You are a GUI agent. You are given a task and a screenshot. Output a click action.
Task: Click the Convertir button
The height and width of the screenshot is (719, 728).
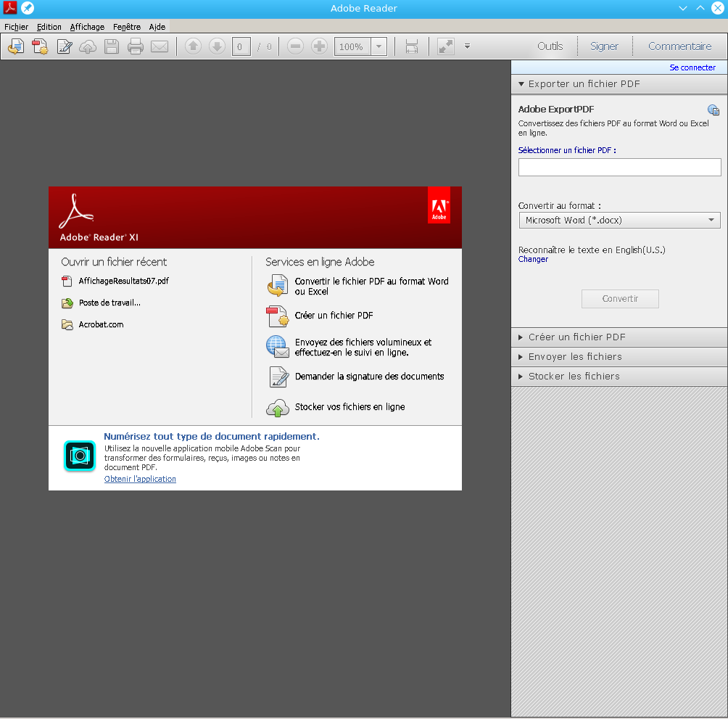coord(620,299)
